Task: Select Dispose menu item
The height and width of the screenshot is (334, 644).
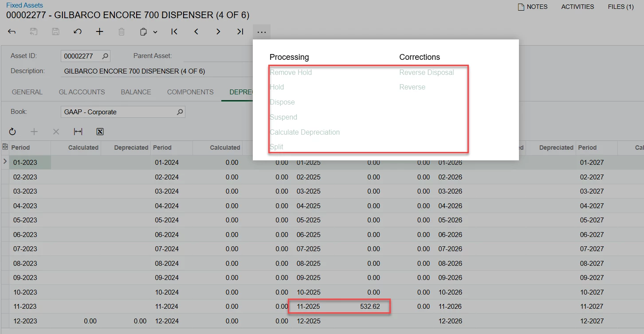Action: pos(282,102)
